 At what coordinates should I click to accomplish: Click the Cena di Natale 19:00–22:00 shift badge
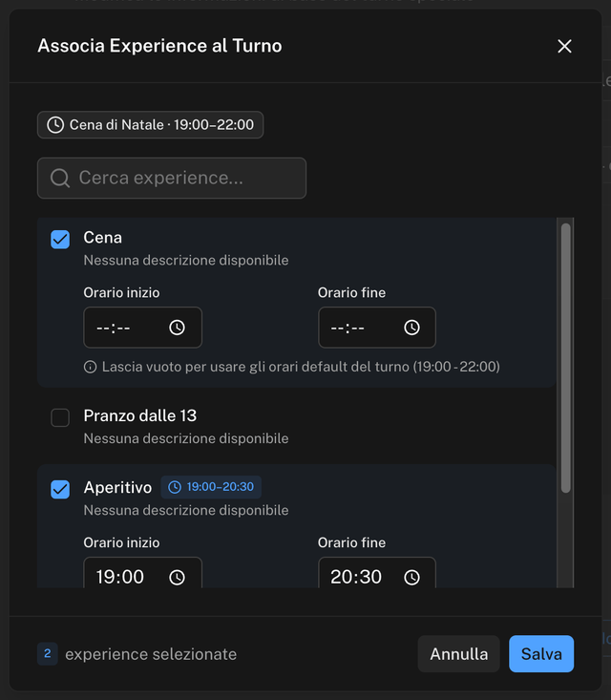151,124
